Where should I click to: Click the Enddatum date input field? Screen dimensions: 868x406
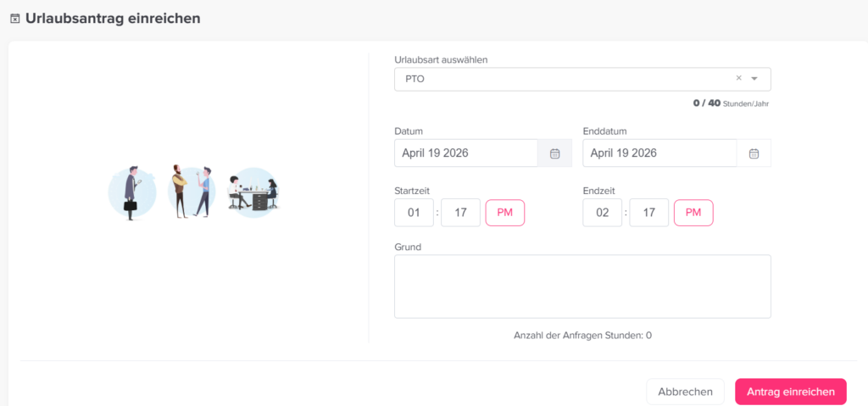pyautogui.click(x=659, y=153)
